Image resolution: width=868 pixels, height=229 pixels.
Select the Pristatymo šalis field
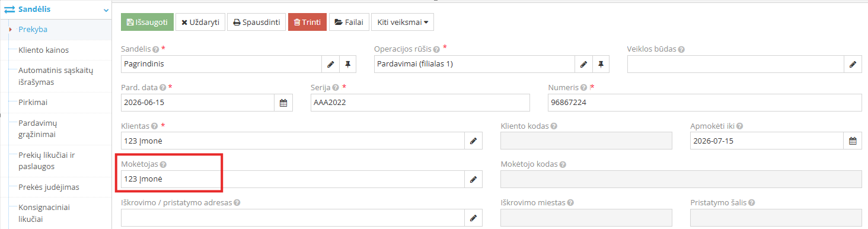point(776,218)
